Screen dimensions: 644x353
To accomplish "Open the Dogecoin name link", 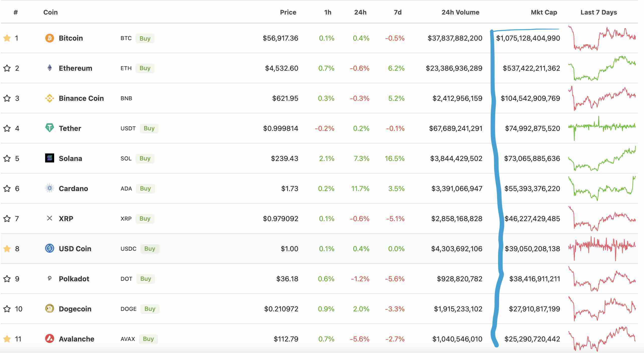I will coord(75,309).
